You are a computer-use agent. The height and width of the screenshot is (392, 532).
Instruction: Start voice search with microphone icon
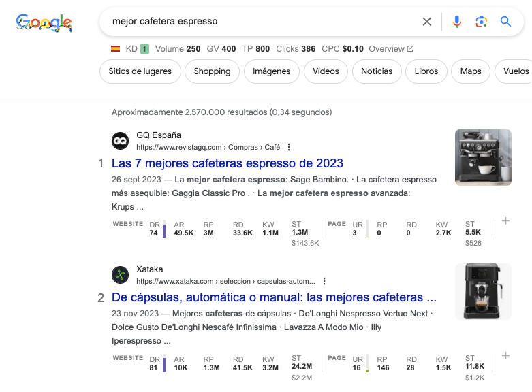coord(456,22)
